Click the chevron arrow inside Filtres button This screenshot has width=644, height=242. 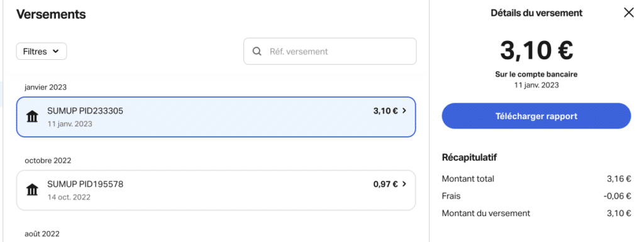56,52
